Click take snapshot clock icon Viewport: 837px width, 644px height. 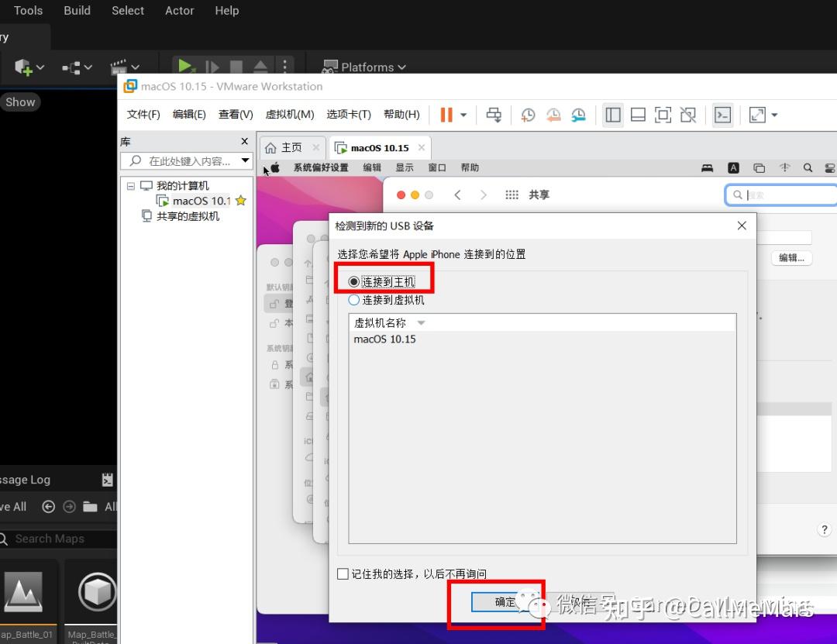pyautogui.click(x=528, y=115)
